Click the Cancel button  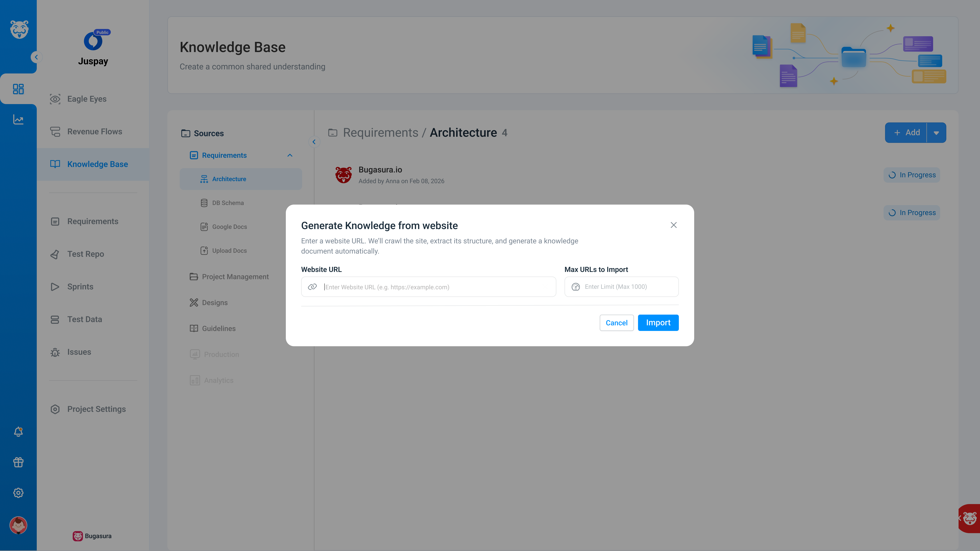pos(616,323)
